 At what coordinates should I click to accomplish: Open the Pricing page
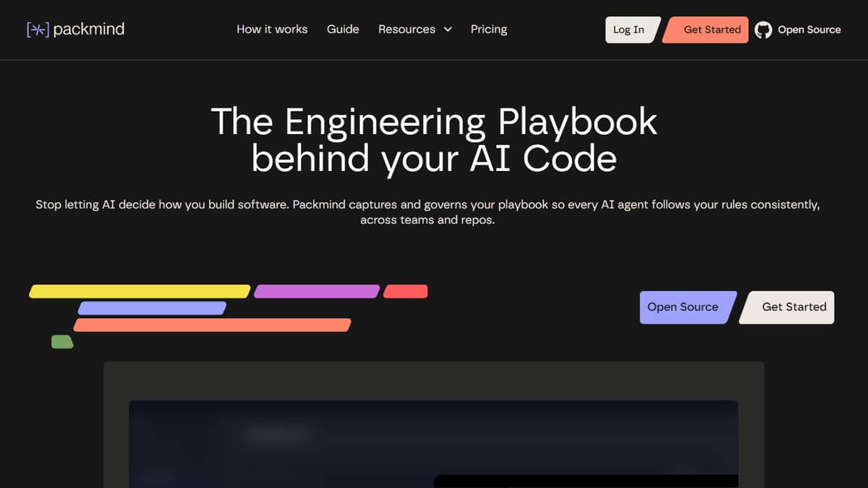point(489,29)
